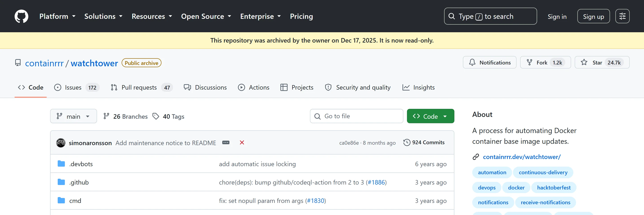Image resolution: width=644 pixels, height=215 pixels.
Task: Click the Go to file input
Action: tap(356, 116)
